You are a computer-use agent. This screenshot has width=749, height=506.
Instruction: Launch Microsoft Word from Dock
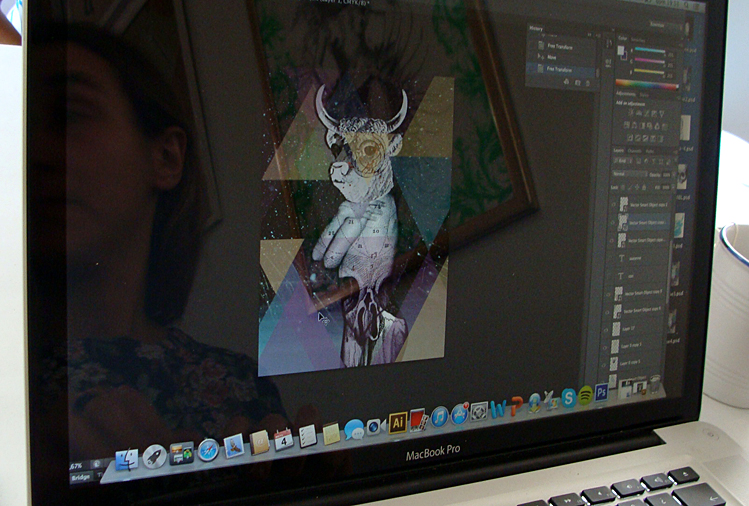(498, 409)
